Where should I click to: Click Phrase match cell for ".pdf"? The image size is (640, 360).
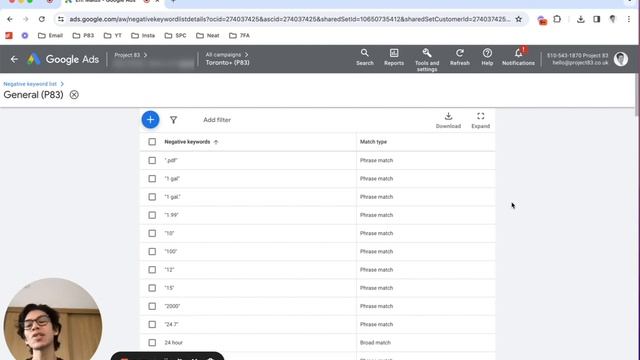pyautogui.click(x=376, y=160)
